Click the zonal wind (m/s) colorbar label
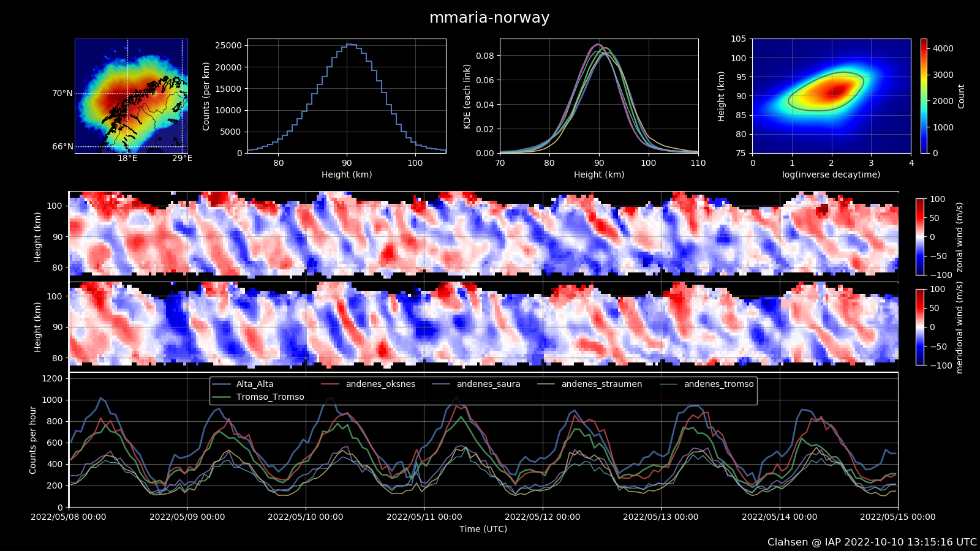This screenshot has width=980, height=551. 959,237
